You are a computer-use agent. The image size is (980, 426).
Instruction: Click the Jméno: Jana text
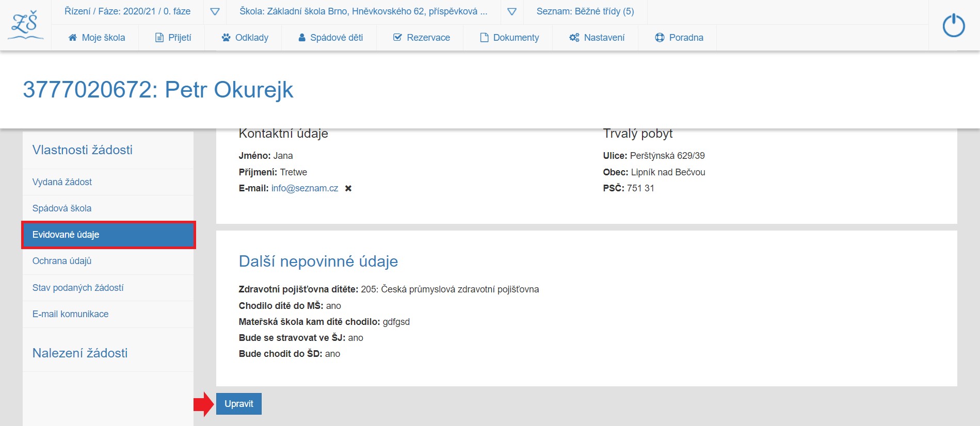coord(266,156)
